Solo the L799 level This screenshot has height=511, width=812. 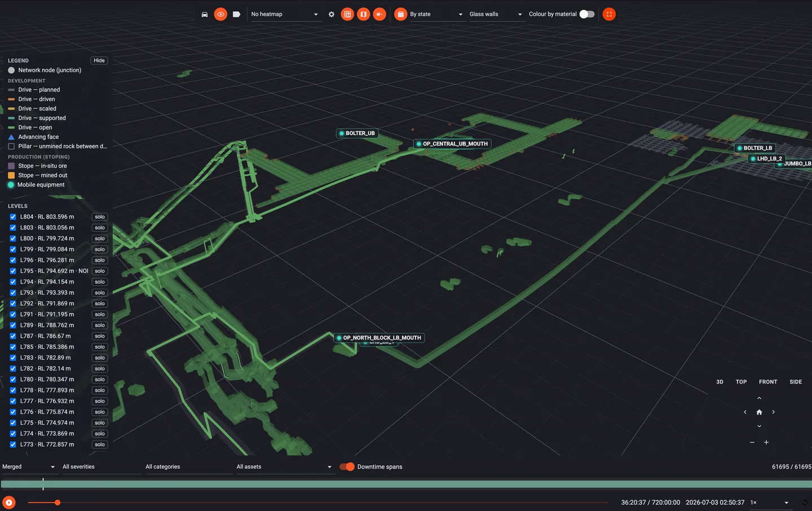pyautogui.click(x=100, y=249)
